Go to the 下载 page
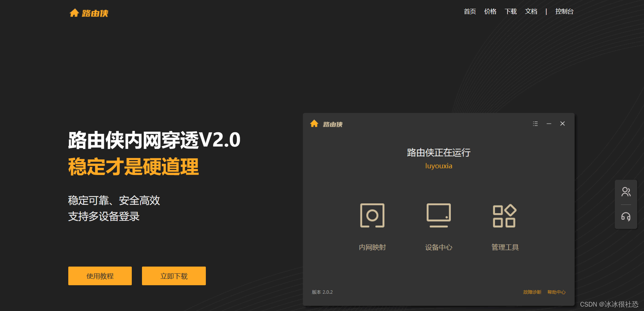This screenshot has height=311, width=644. point(511,12)
